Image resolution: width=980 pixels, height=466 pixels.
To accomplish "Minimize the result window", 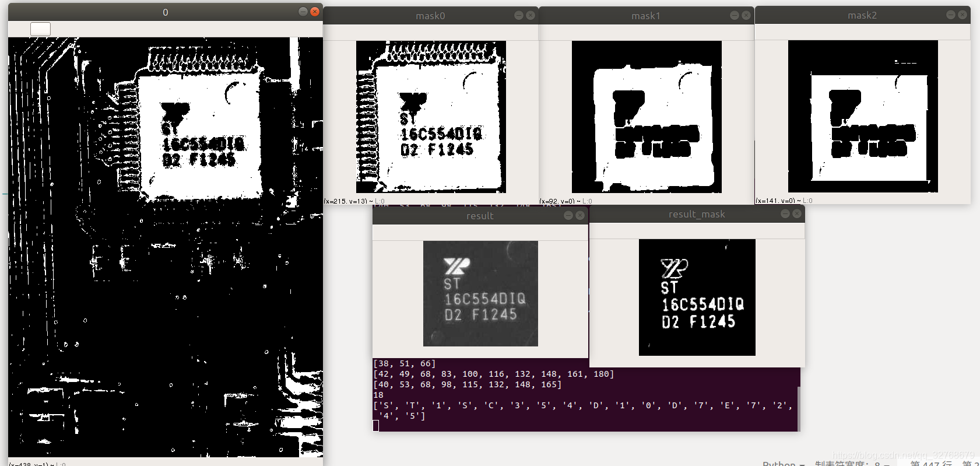I will click(568, 216).
